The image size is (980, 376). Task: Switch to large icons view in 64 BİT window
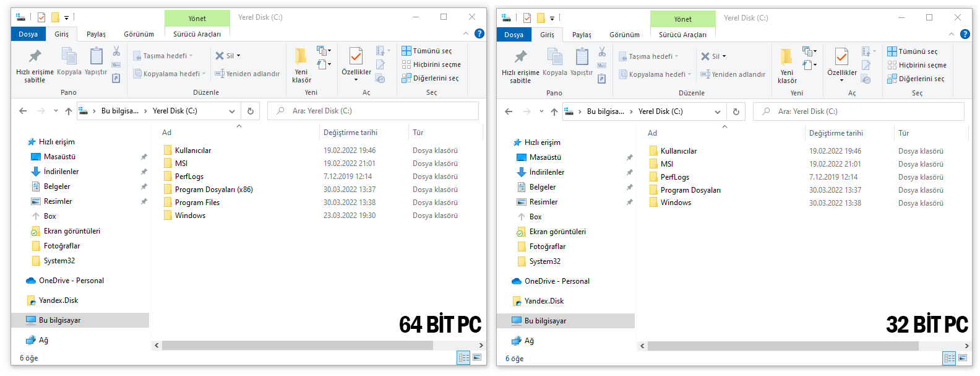click(477, 357)
